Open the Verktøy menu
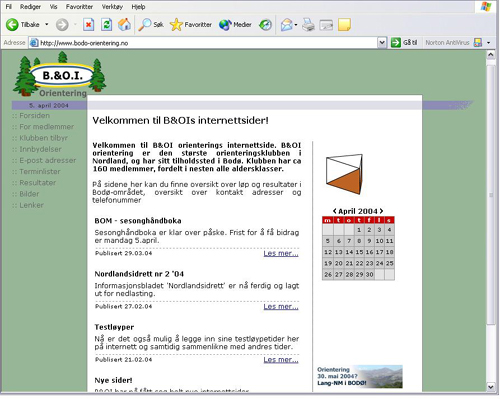This screenshot has height=399, width=500. point(112,7)
